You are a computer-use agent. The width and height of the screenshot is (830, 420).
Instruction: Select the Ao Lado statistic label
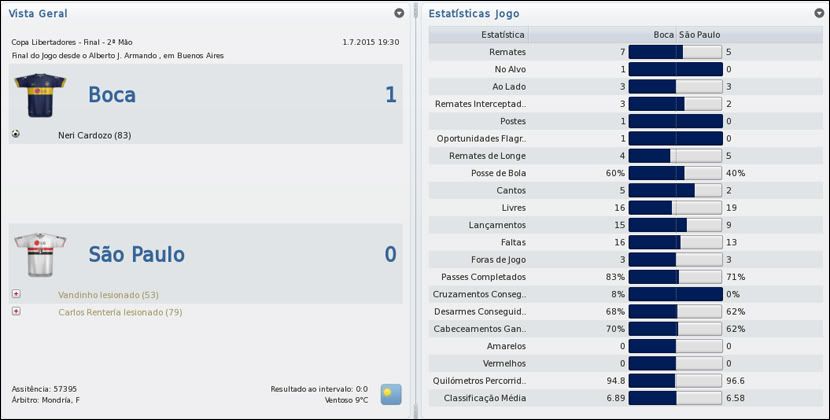[x=509, y=87]
